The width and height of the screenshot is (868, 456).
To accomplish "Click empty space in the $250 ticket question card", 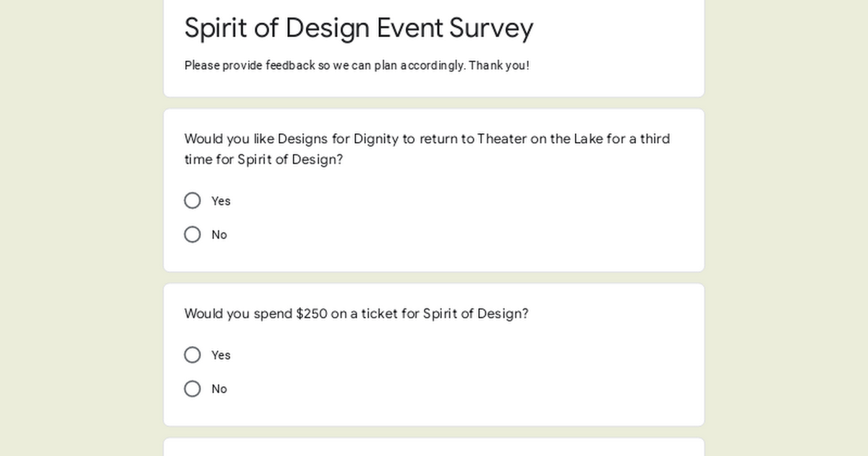I will coord(506,373).
